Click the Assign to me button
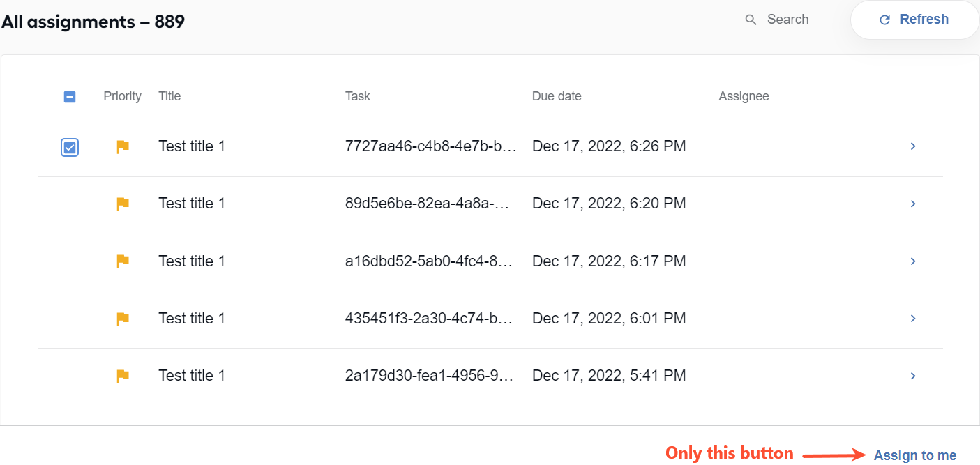The width and height of the screenshot is (980, 465). coord(915,455)
